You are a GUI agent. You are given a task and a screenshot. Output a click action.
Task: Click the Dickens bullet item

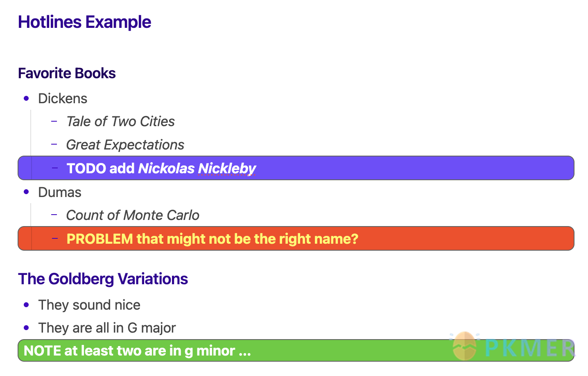click(63, 99)
